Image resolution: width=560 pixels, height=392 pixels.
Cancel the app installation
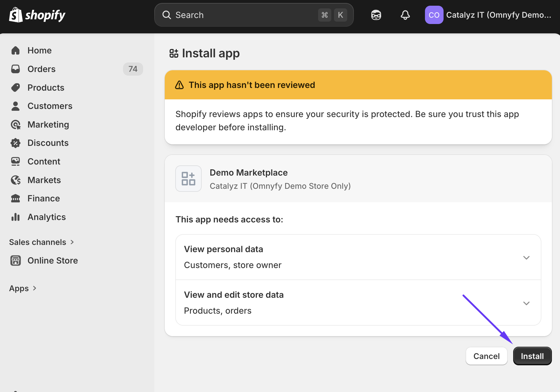[x=486, y=356]
